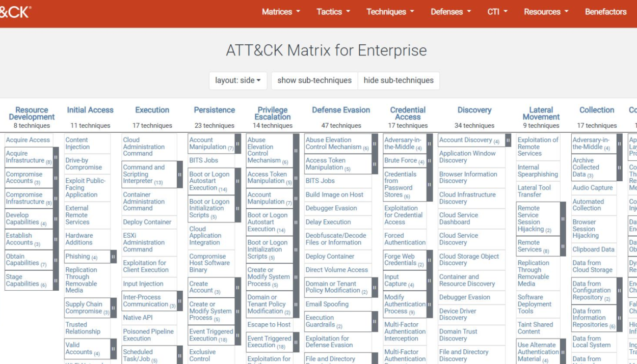The image size is (637, 364).
Task: Open Email Spoofing technique
Action: (327, 304)
